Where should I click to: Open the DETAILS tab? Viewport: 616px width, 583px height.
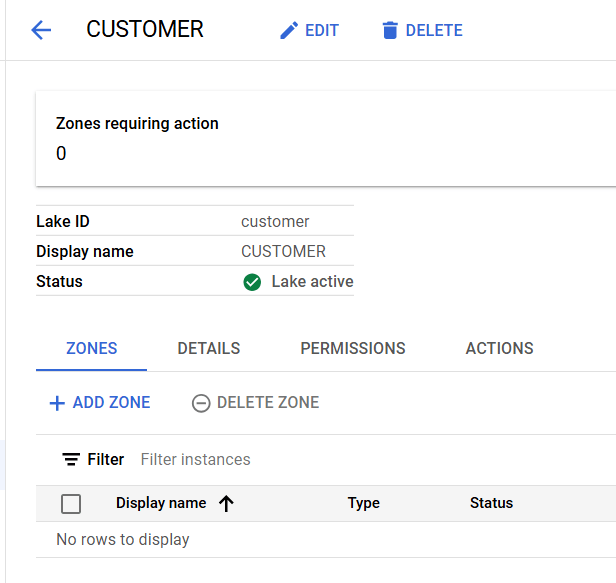coord(209,349)
